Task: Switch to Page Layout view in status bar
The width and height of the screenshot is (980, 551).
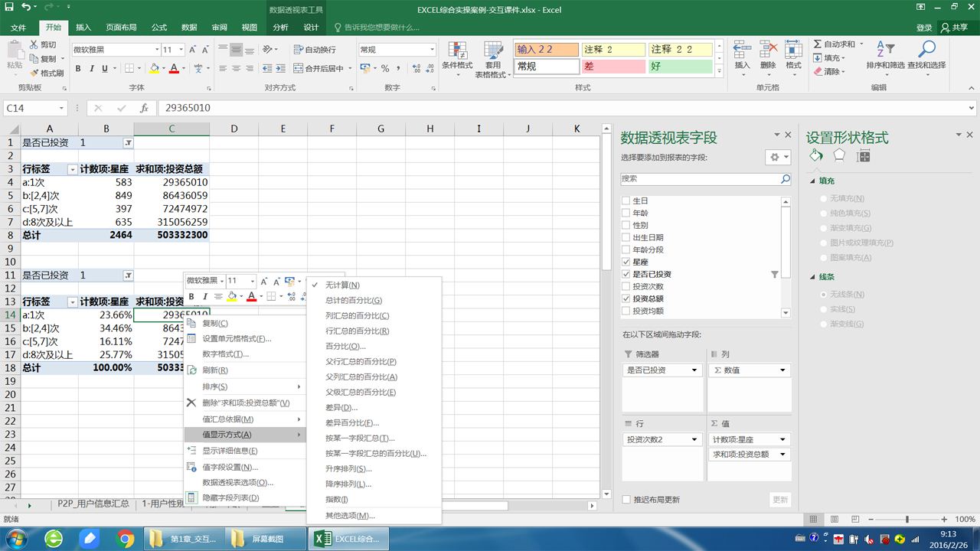Action: (835, 519)
